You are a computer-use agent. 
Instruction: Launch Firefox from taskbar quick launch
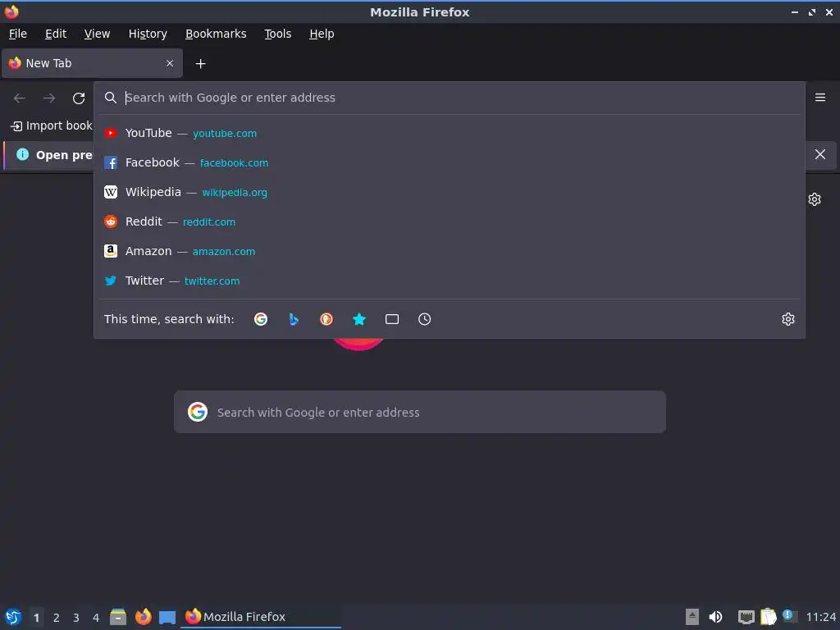point(143,617)
